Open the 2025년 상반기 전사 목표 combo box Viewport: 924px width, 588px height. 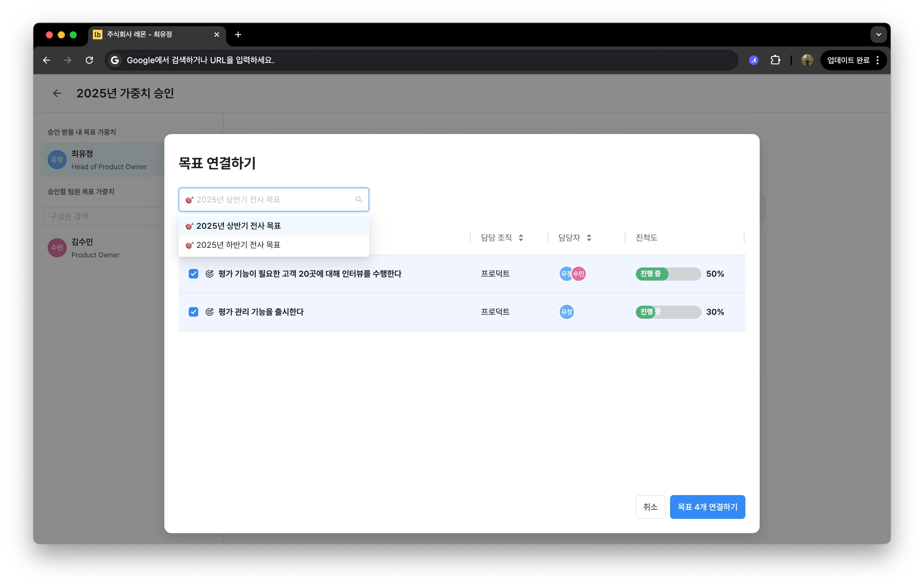(x=274, y=200)
